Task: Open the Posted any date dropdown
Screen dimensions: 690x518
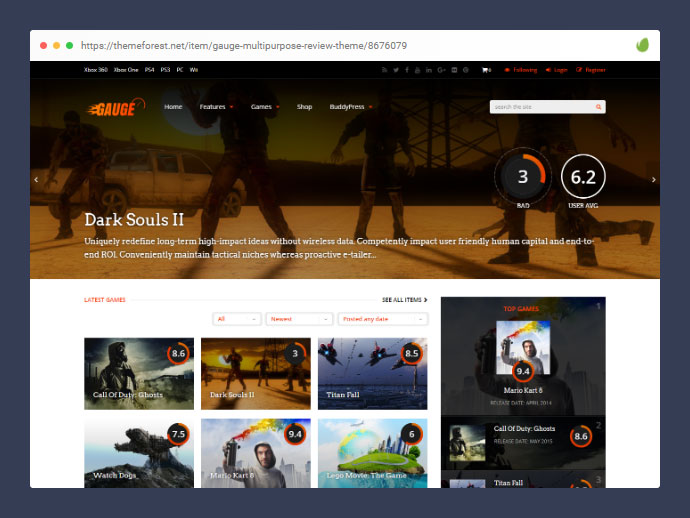Action: [x=383, y=319]
